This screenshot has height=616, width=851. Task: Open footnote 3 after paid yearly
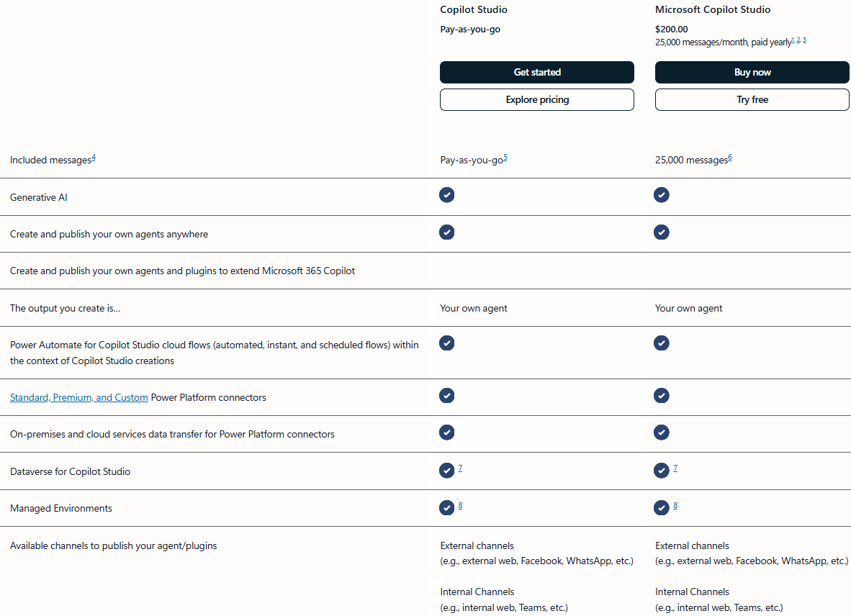point(804,40)
